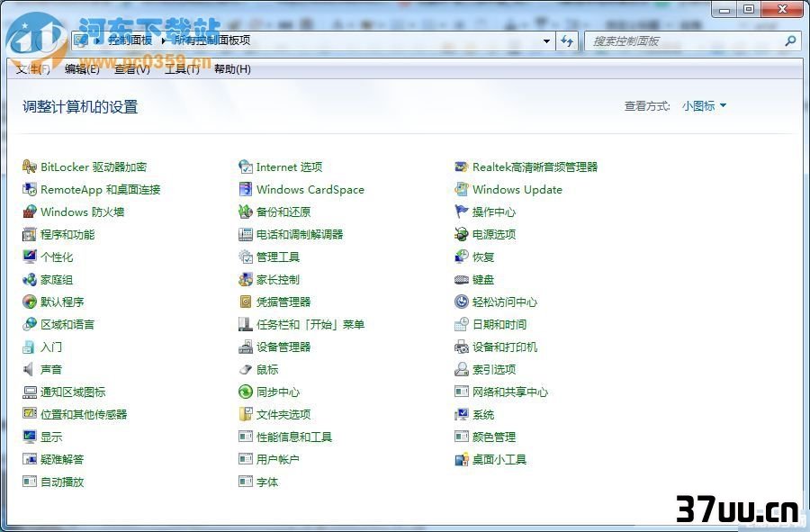Click the search magnifier icon
810x532 pixels.
(x=790, y=41)
